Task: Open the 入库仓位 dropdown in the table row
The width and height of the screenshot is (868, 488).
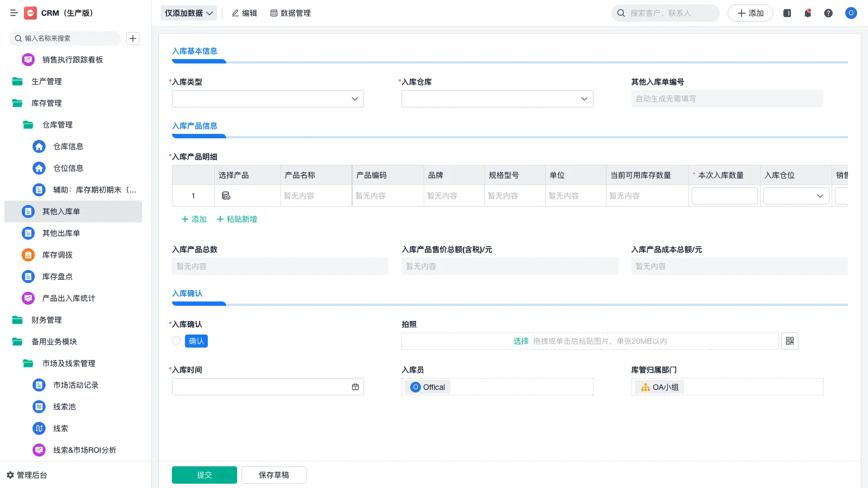Action: coord(795,195)
